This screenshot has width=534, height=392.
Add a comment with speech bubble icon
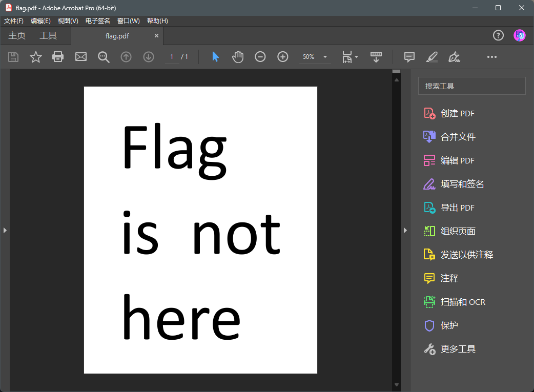409,57
